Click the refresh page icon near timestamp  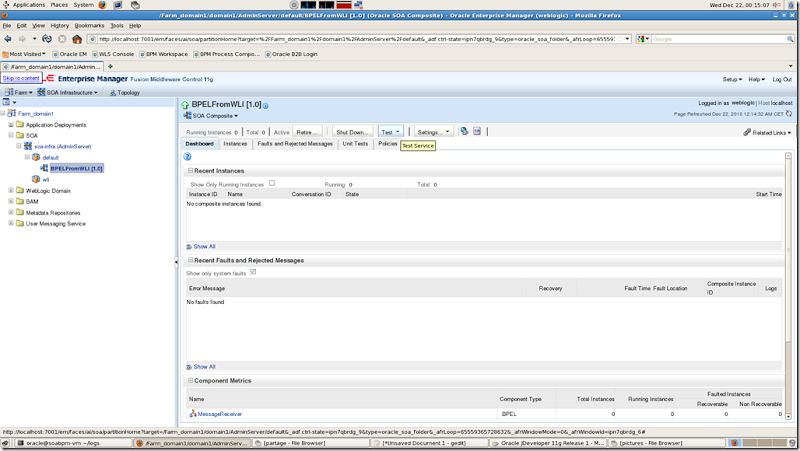(x=789, y=114)
